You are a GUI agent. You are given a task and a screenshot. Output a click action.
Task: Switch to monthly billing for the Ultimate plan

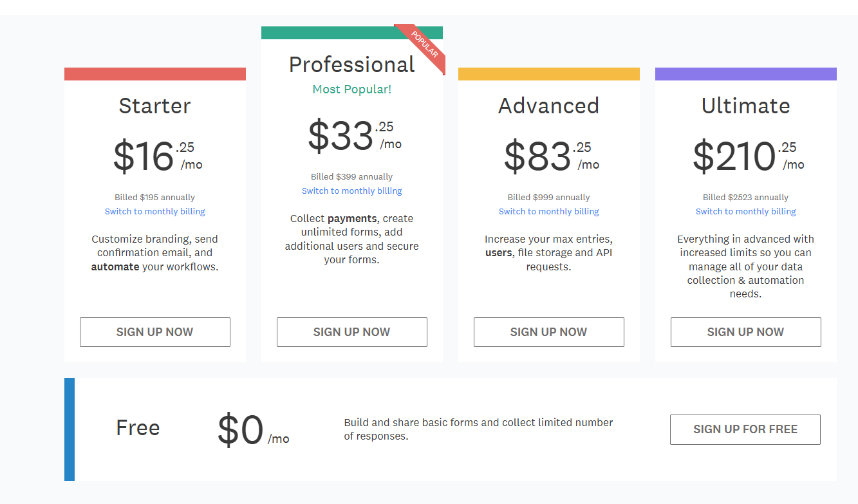745,210
